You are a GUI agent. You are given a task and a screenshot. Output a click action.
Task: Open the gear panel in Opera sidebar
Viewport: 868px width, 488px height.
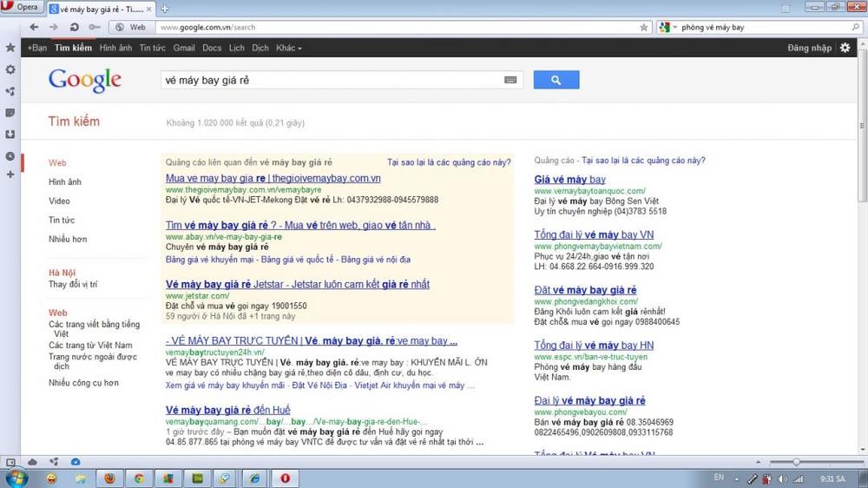tap(10, 69)
